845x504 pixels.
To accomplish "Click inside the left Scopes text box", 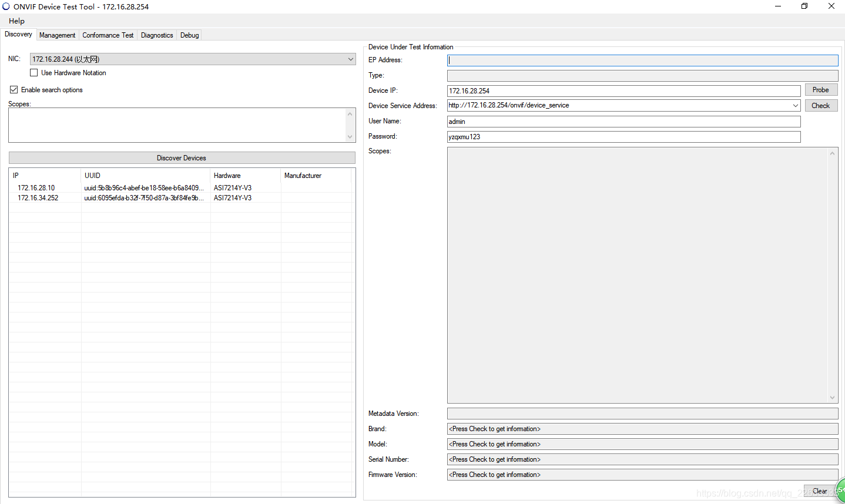I will pos(177,125).
